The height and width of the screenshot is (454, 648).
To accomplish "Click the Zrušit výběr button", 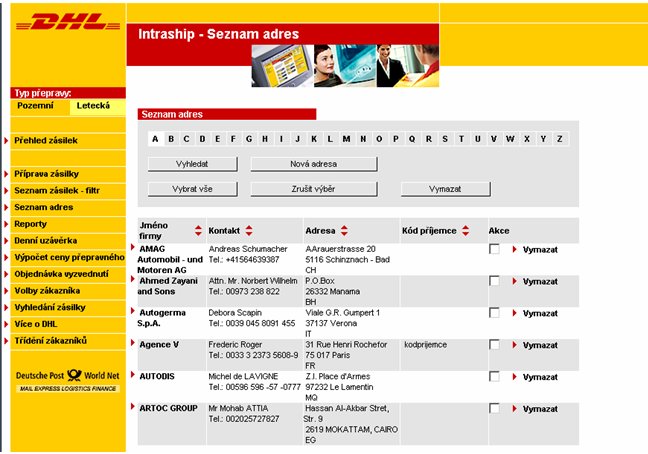I will (314, 189).
